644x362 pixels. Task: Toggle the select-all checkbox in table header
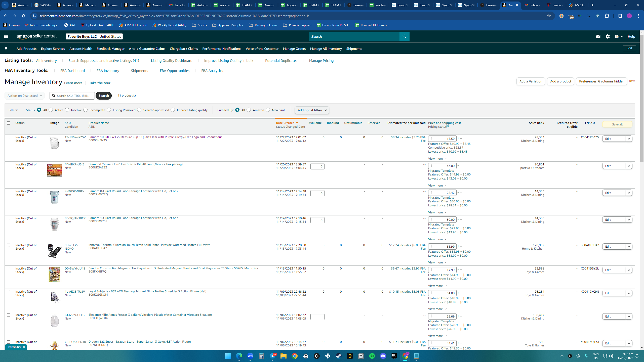[9, 123]
